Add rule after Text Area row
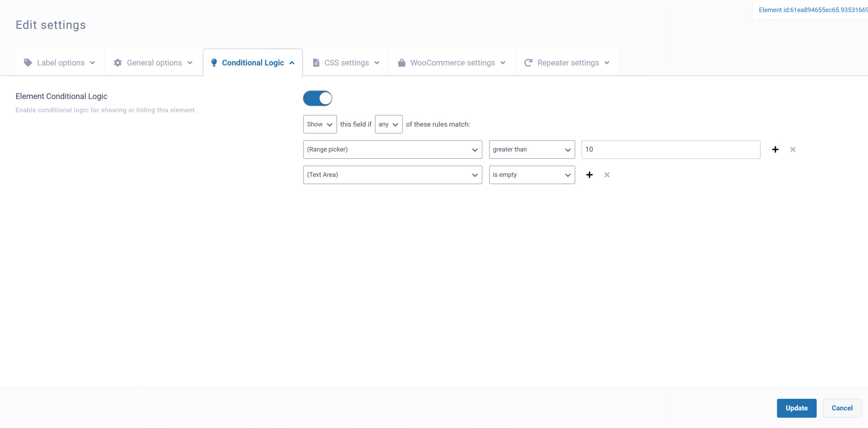The image size is (868, 428). (x=590, y=175)
